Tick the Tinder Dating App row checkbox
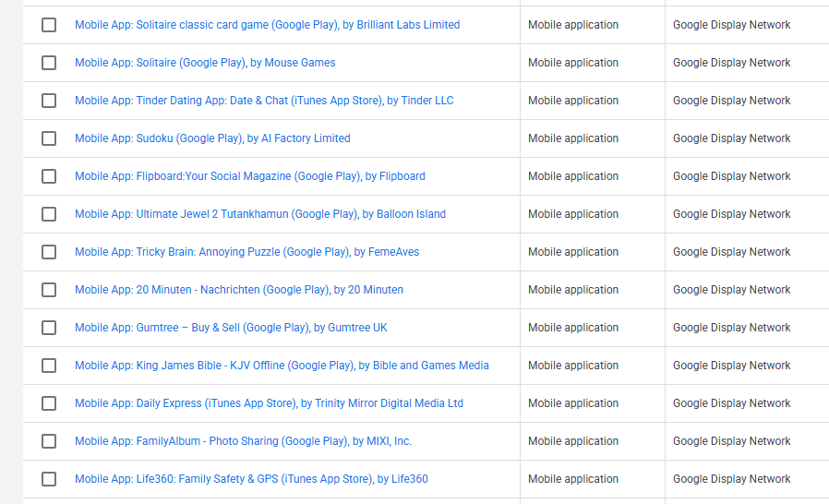829x504 pixels. 49,101
